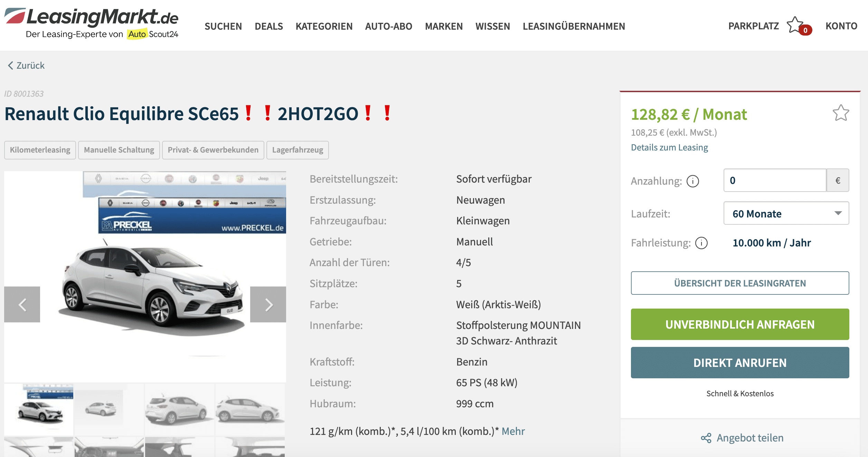Select second thumbnail of small white car
The width and height of the screenshot is (868, 457).
[x=109, y=409]
